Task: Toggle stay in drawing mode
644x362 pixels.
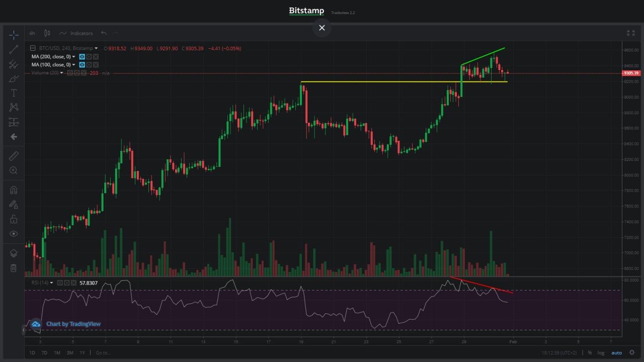Action: click(14, 205)
